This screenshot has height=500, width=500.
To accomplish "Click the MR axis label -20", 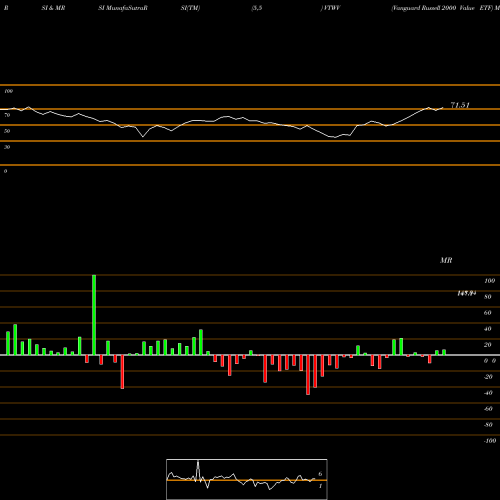I will pyautogui.click(x=488, y=377).
